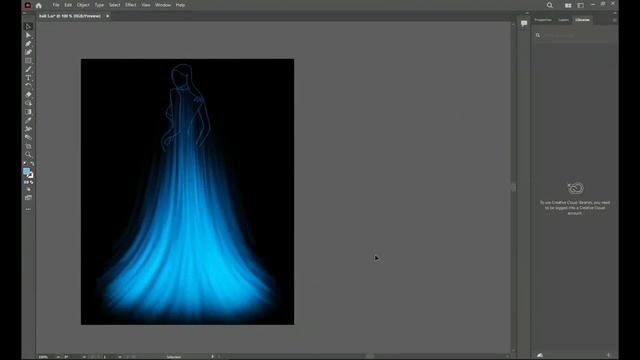
Task: Click the Stroke swatch with red slash
Action: coord(30,175)
